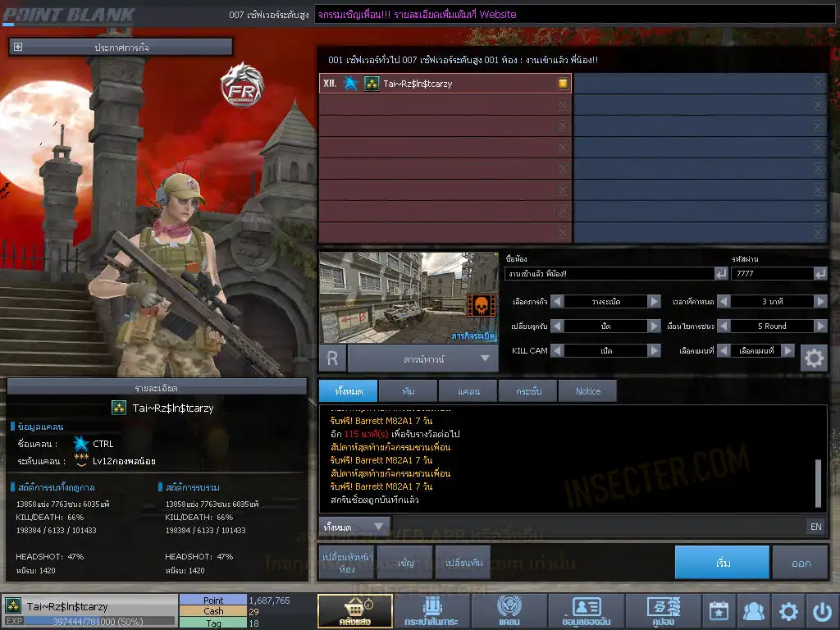Click the เชิญ invite button
This screenshot has height=630, width=840.
coord(406,563)
